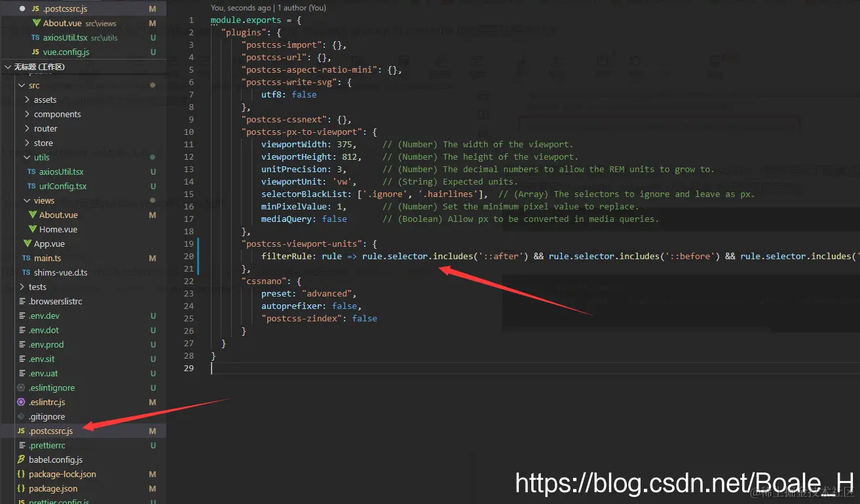Image resolution: width=860 pixels, height=504 pixels.
Task: Click the "postcss-aspect-ratio-mini" line
Action: [322, 69]
